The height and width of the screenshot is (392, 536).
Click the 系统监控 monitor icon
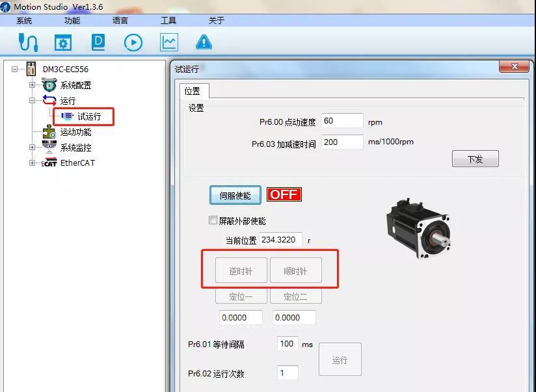click(x=49, y=147)
